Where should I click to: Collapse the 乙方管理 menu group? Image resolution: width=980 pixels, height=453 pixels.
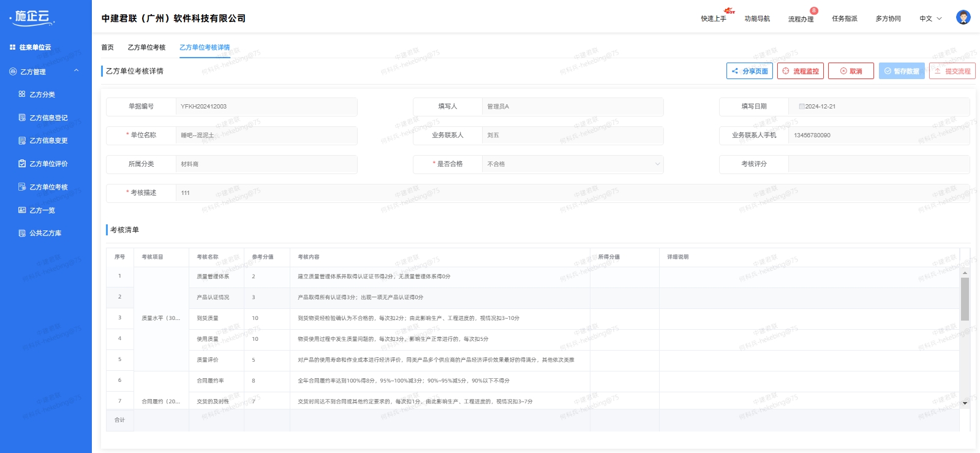(76, 71)
